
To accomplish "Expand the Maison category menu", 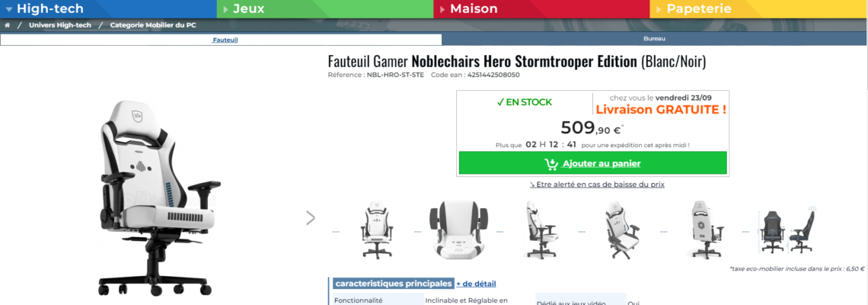I will point(474,9).
